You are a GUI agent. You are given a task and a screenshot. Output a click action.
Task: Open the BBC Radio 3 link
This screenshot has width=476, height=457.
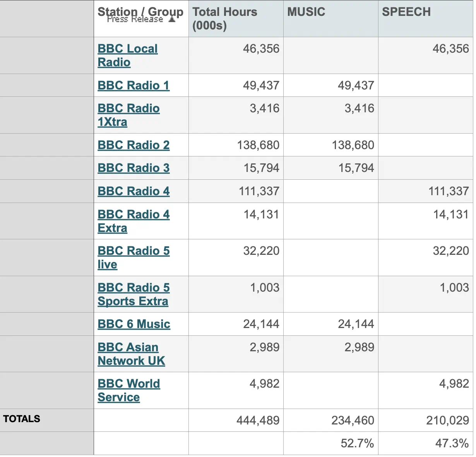pos(134,168)
